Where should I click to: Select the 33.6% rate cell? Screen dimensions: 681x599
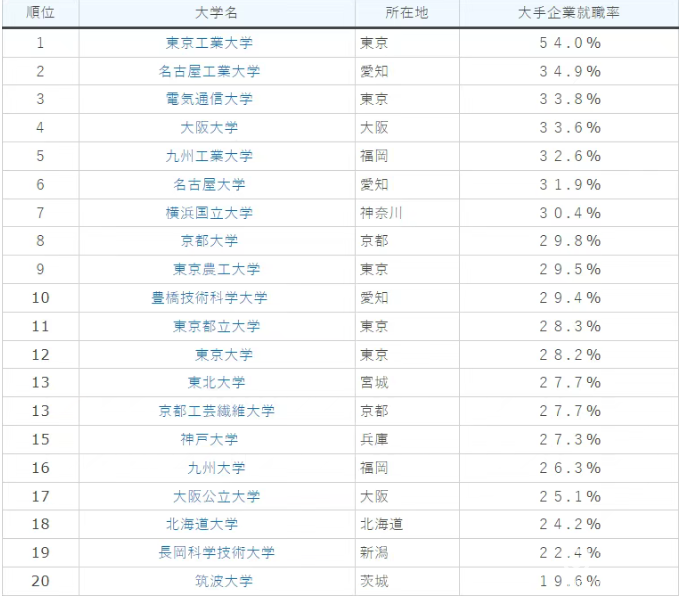[570, 128]
